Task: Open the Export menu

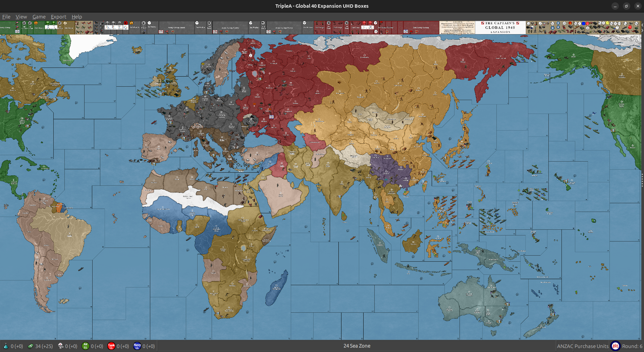Action: [x=58, y=17]
